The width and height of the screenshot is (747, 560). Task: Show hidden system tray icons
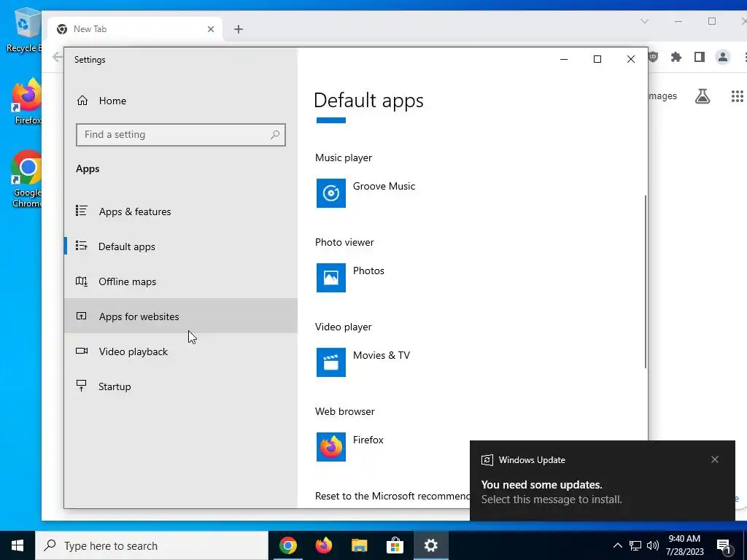617,545
